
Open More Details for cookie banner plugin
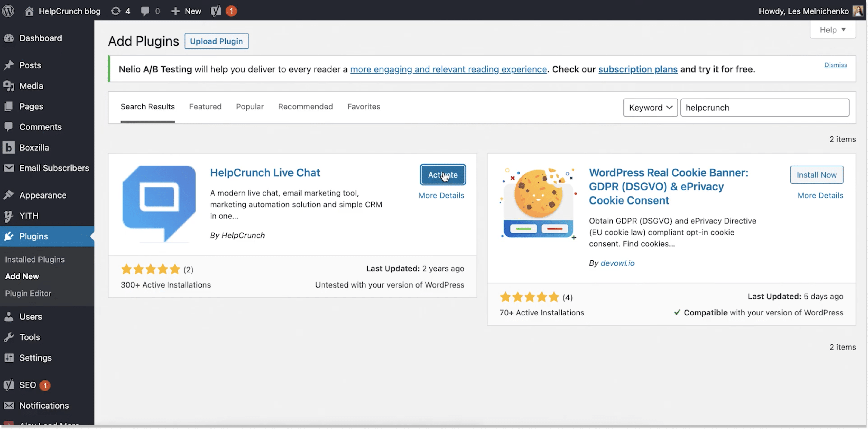click(x=820, y=196)
